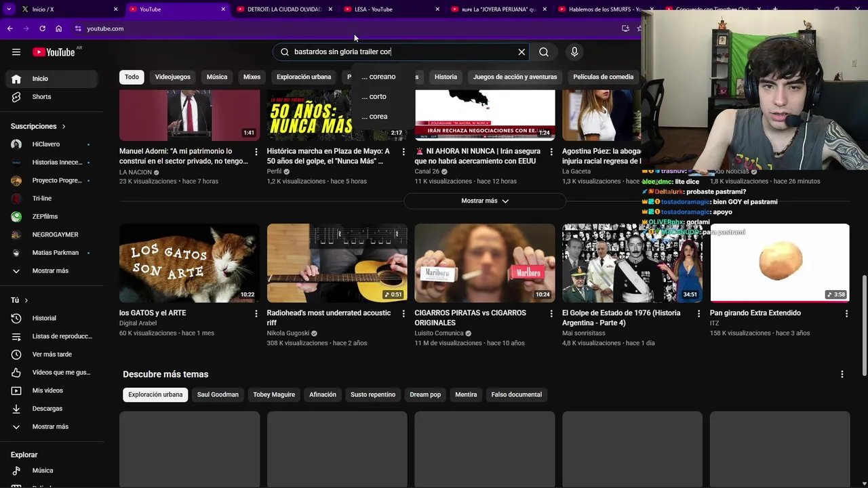868x488 pixels.
Task: Select the Exploración urbana top filter chip
Action: (x=304, y=77)
